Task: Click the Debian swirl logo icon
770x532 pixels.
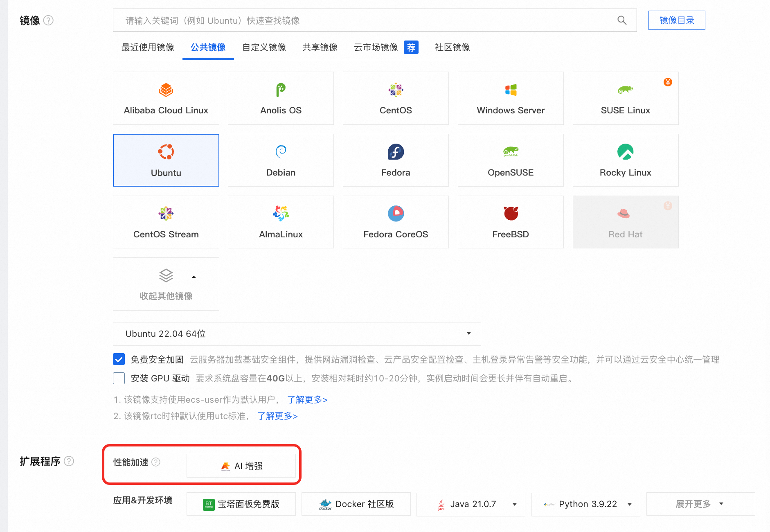Action: pyautogui.click(x=281, y=151)
